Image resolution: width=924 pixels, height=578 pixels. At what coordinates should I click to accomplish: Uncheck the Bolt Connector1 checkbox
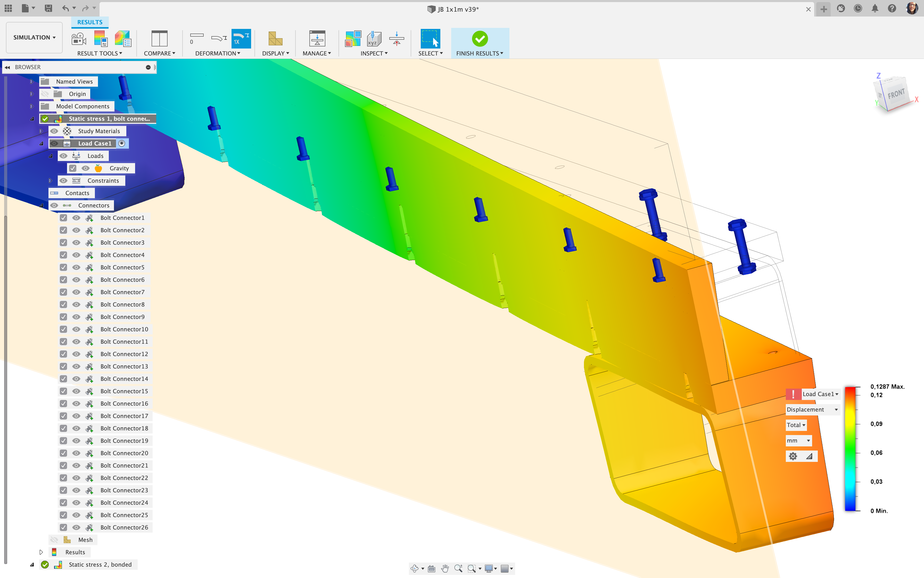point(63,218)
